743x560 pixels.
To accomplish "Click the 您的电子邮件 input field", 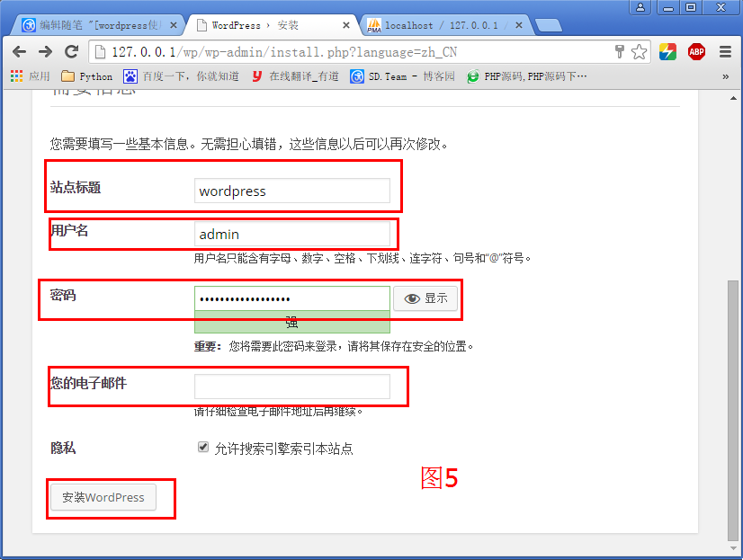I will pos(291,387).
